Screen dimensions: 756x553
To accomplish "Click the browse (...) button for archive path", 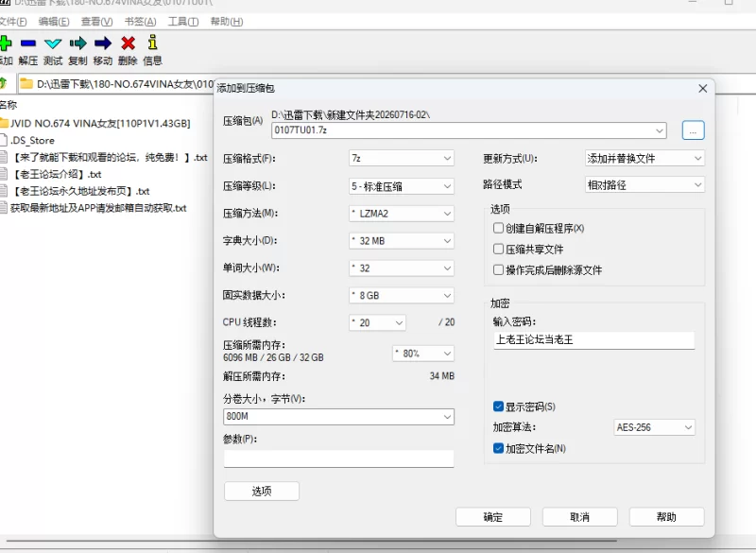I will tap(693, 130).
